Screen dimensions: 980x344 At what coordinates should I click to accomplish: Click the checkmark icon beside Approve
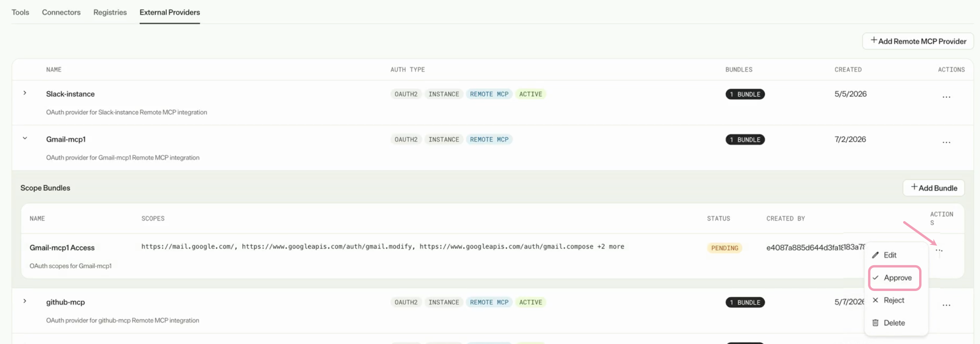click(875, 278)
